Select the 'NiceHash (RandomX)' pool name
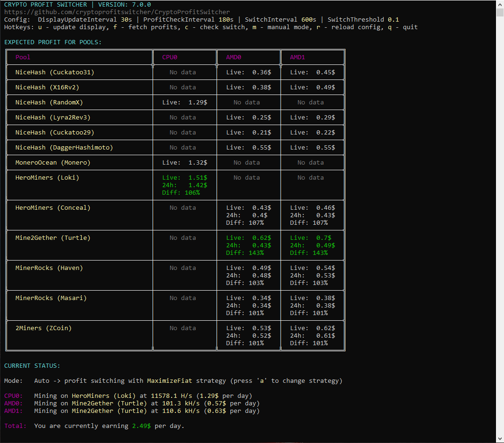The width and height of the screenshot is (504, 443). pos(49,103)
